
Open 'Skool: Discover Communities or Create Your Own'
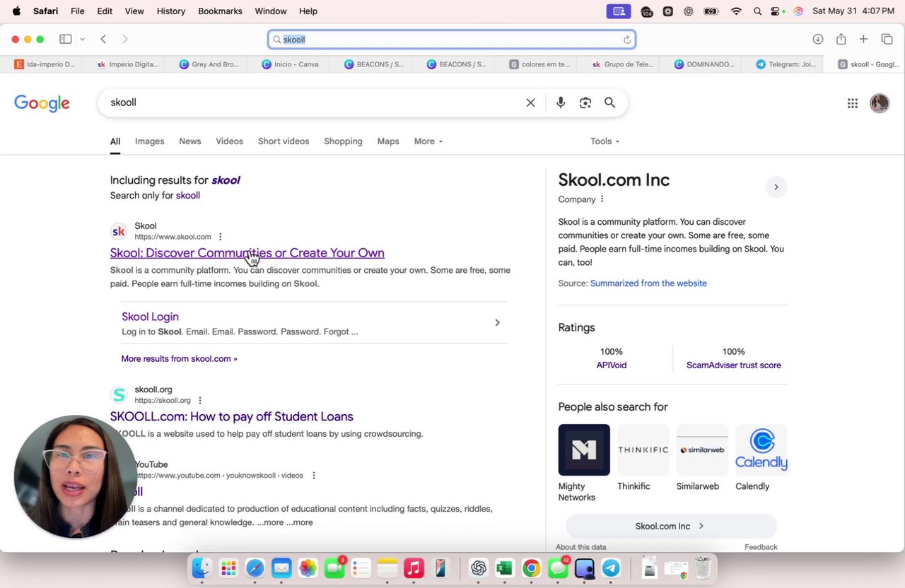[x=247, y=253]
